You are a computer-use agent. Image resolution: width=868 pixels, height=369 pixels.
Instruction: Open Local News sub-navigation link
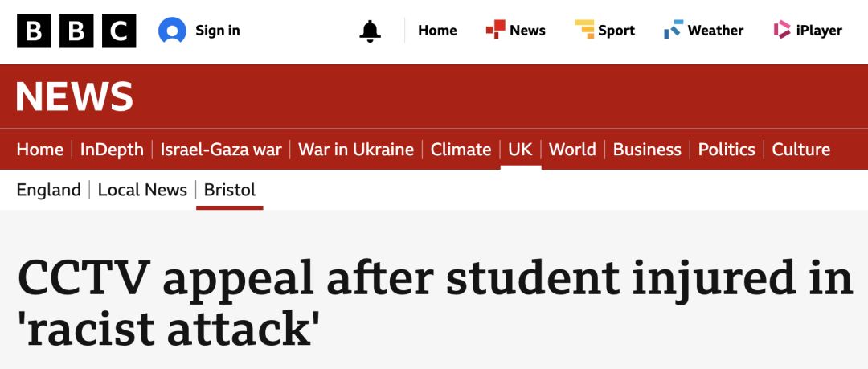pyautogui.click(x=142, y=190)
